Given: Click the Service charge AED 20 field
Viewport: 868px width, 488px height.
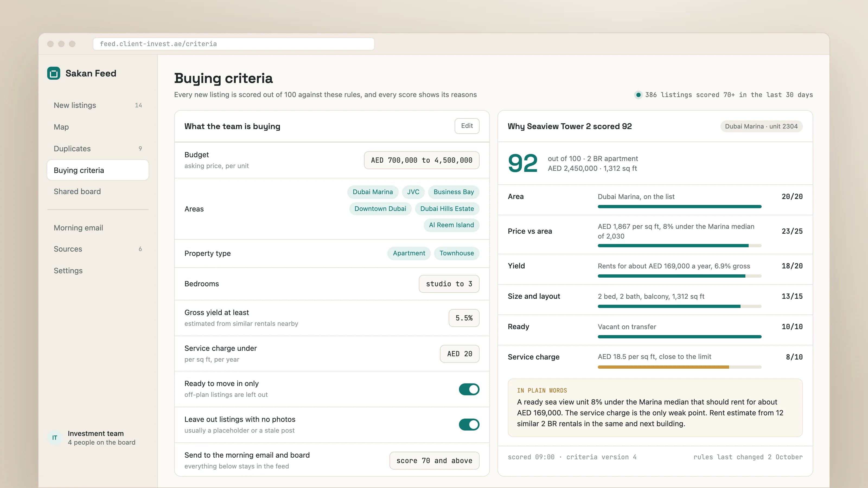Looking at the screenshot, I should [x=459, y=354].
